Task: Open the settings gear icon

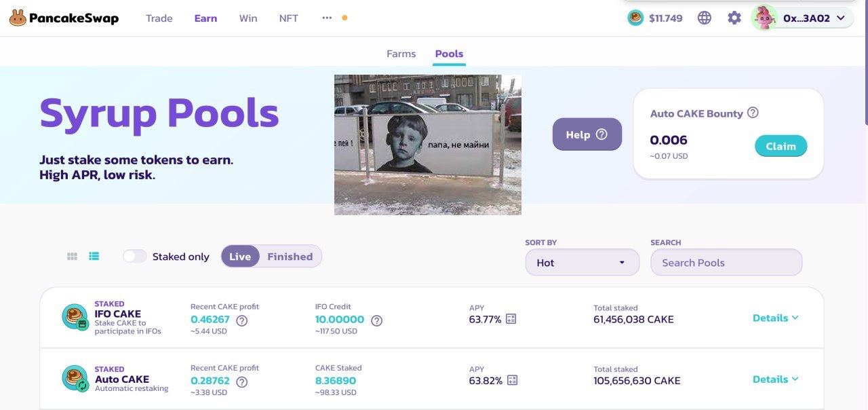Action: pyautogui.click(x=734, y=18)
